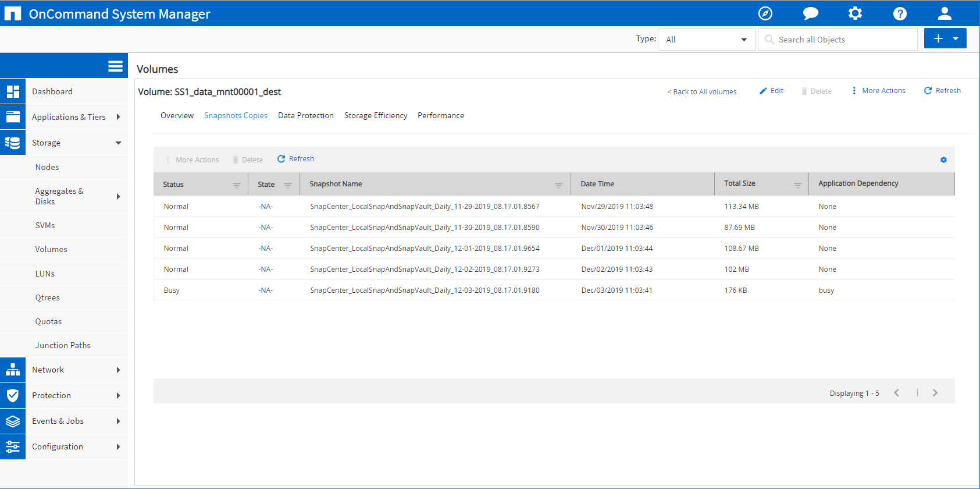Collapse the Storage section
Image resolution: width=980 pixels, height=489 pixels.
pos(118,143)
